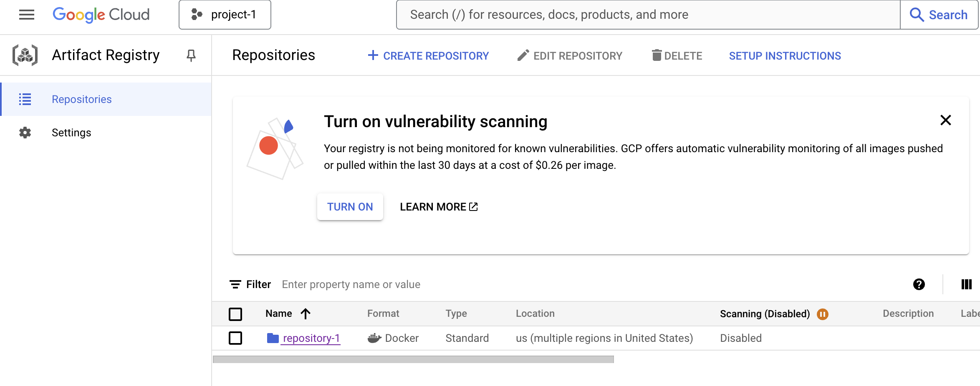Focus the resources search field

[648, 15]
